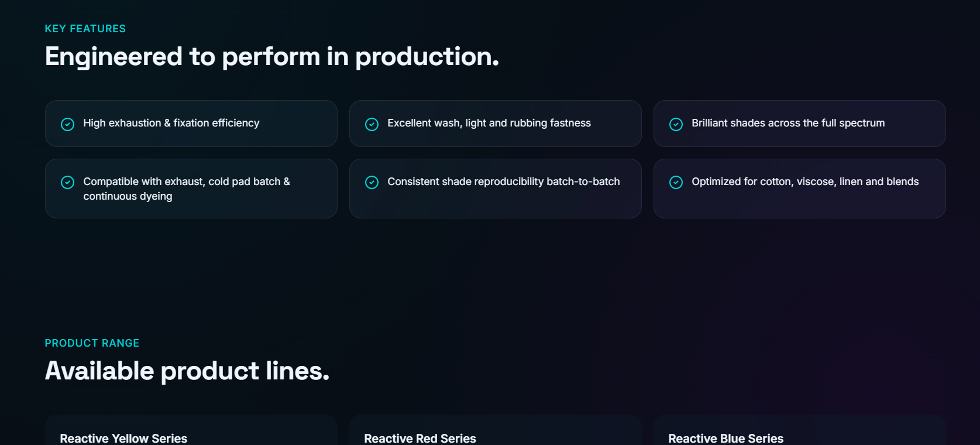The width and height of the screenshot is (980, 445).
Task: Select the Excellent wash, light and rubbing fastness card
Action: pos(496,124)
